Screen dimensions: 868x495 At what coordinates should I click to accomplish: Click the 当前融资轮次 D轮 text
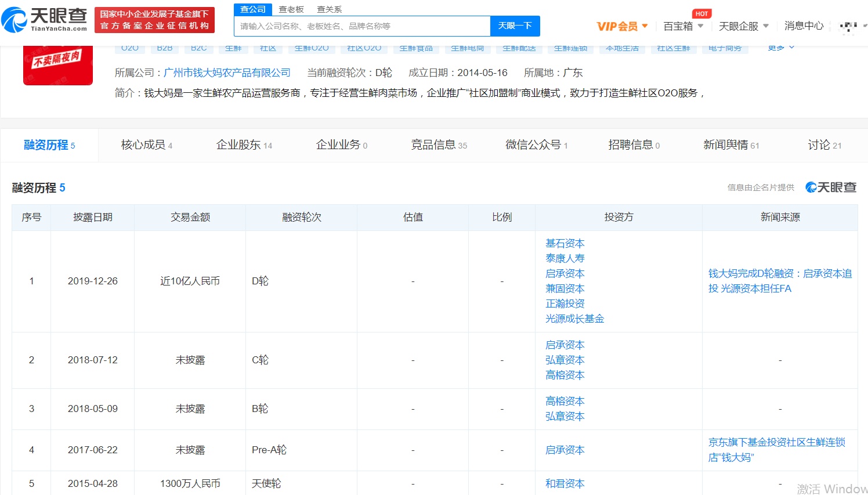350,73
